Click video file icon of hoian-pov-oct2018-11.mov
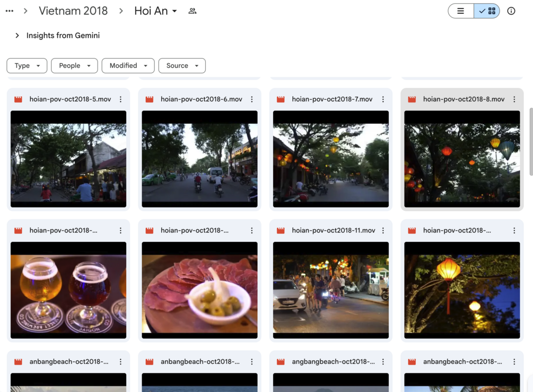 pyautogui.click(x=281, y=231)
